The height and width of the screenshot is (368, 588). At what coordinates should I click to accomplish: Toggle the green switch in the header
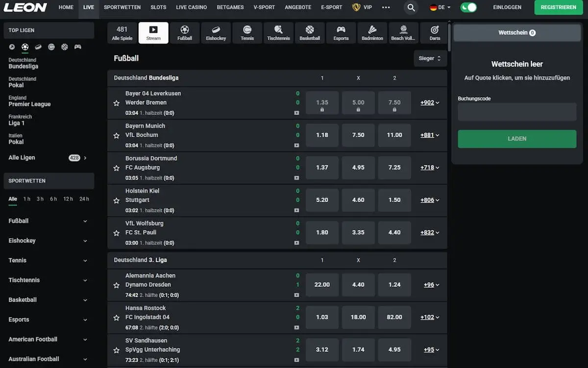click(x=468, y=7)
